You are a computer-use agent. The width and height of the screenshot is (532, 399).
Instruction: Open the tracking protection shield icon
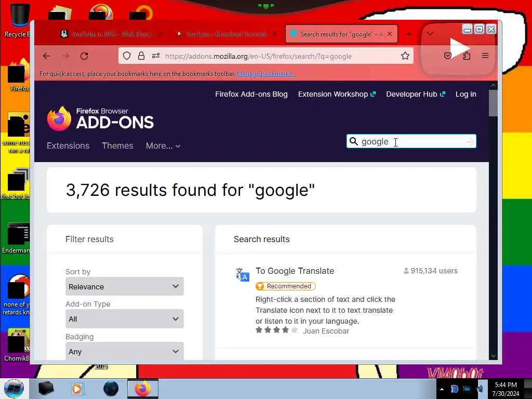pyautogui.click(x=127, y=56)
